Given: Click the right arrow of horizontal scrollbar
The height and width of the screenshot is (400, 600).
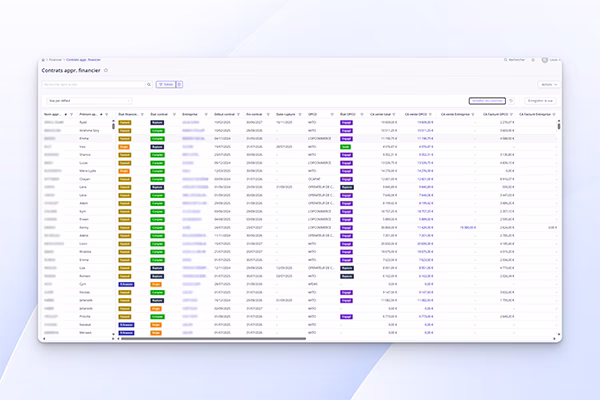Looking at the screenshot, I should [x=554, y=339].
